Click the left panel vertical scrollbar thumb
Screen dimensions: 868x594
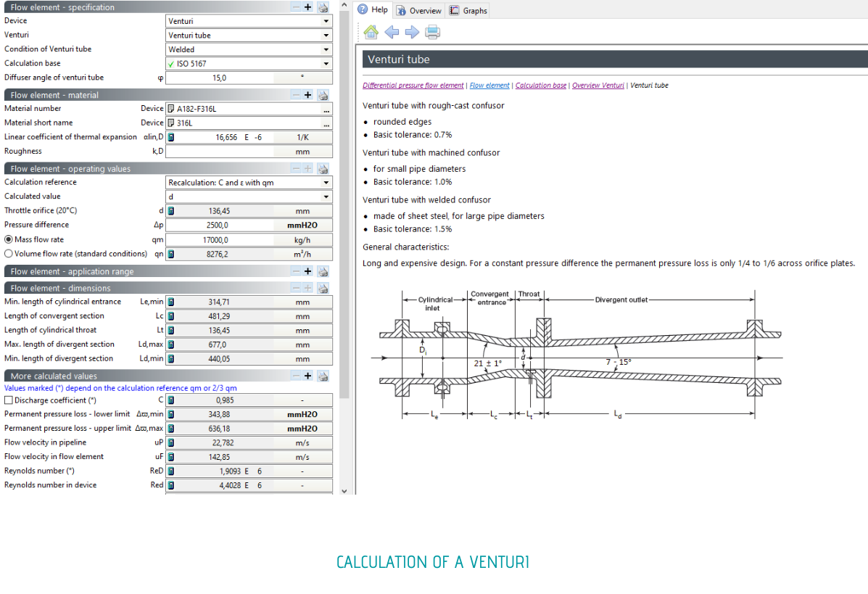[x=344, y=205]
